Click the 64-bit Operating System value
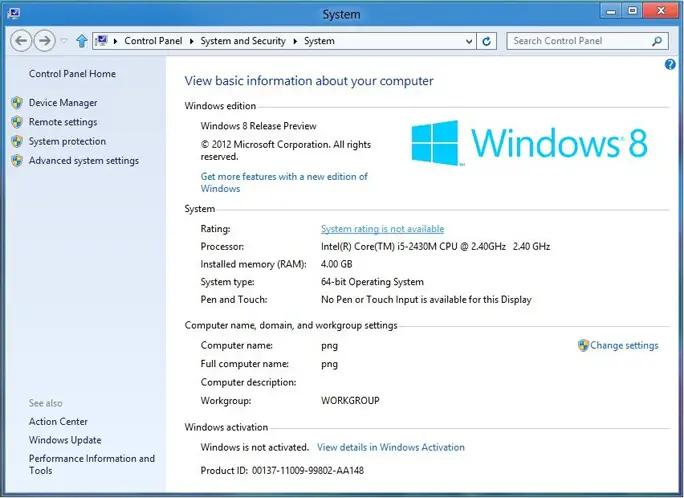This screenshot has width=684, height=498. click(x=372, y=282)
